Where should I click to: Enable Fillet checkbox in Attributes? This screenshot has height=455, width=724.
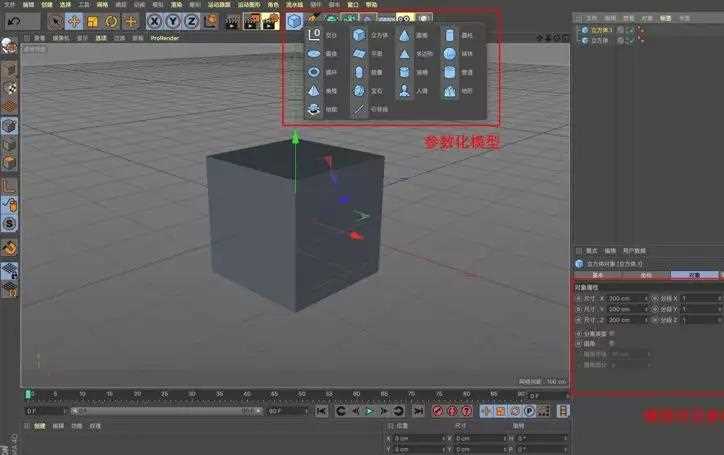(612, 344)
